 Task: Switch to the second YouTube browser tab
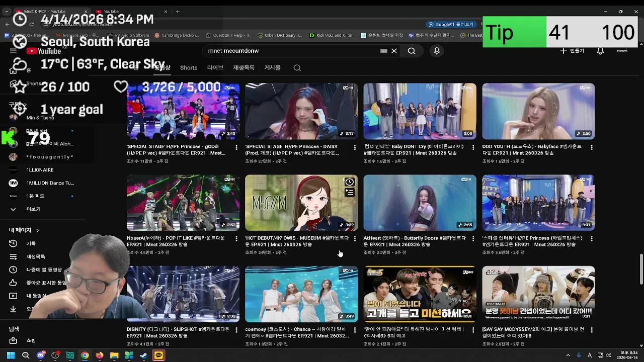pos(132,12)
